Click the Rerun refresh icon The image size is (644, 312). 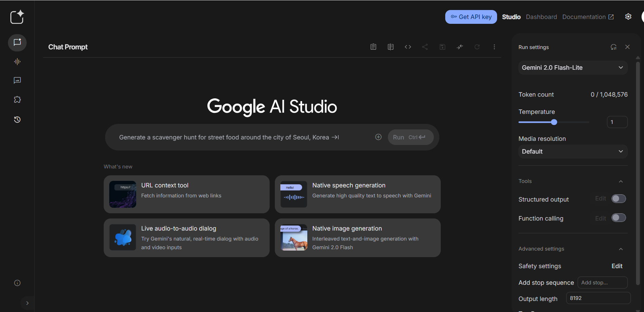477,47
